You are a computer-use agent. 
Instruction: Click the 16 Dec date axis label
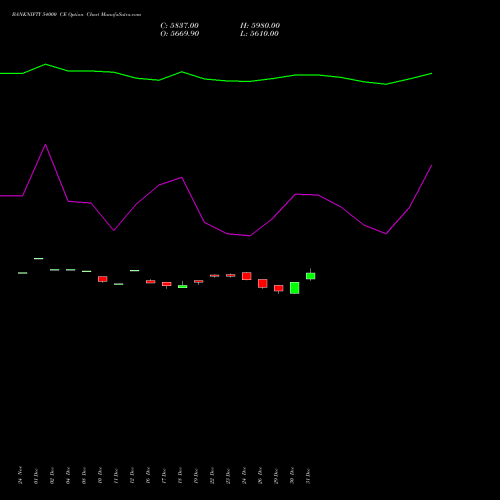pyautogui.click(x=149, y=476)
